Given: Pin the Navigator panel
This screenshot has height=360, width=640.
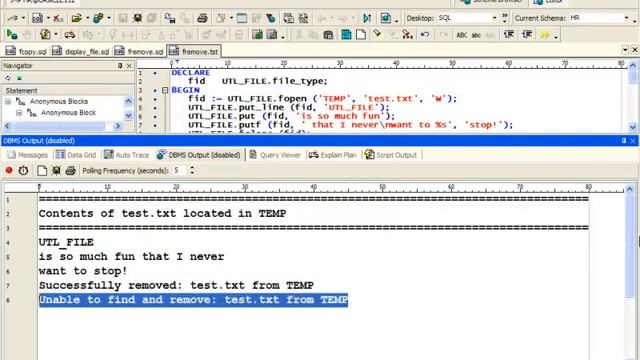Looking at the screenshot, I should [x=120, y=65].
